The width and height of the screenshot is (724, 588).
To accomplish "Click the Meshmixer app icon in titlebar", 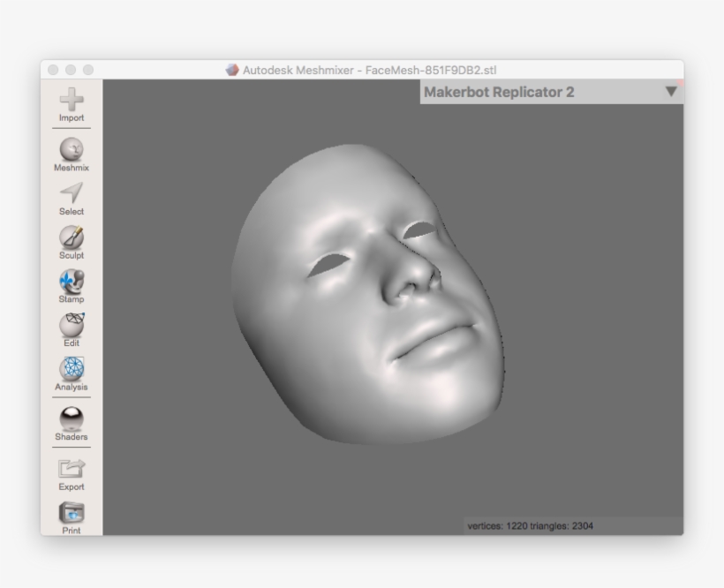I will coord(233,67).
